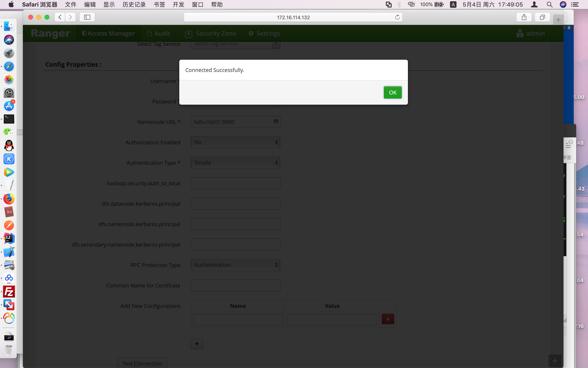This screenshot has height=368, width=588.
Task: Open the 显示 menu
Action: [x=109, y=4]
